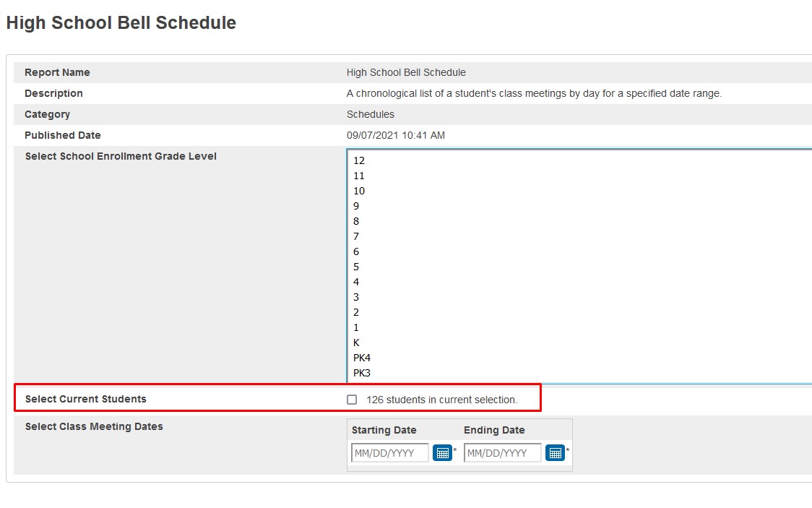Open the calendar picker for Starting Date
This screenshot has width=812, height=508.
(x=442, y=452)
